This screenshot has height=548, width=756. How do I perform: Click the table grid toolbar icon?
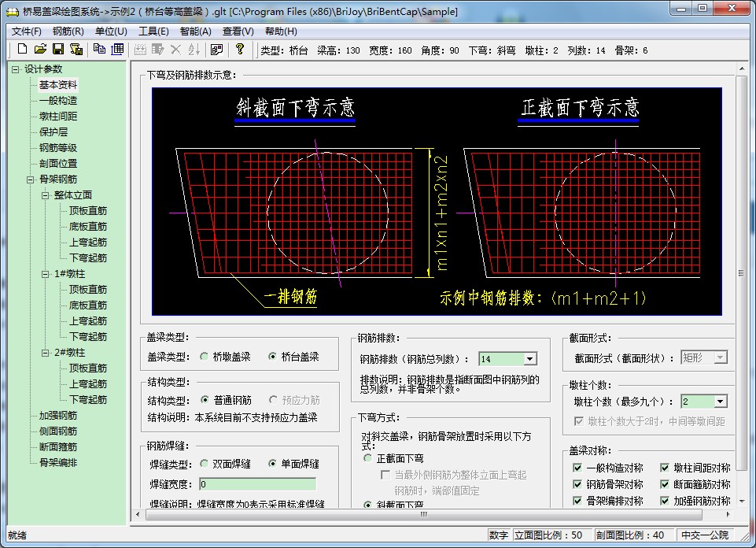[117, 50]
